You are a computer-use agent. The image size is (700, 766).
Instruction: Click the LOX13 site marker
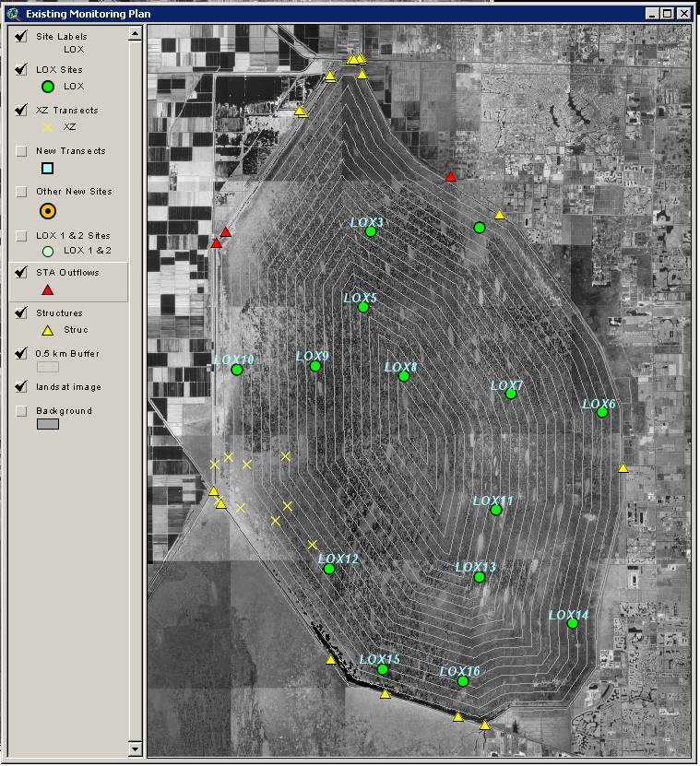480,577
